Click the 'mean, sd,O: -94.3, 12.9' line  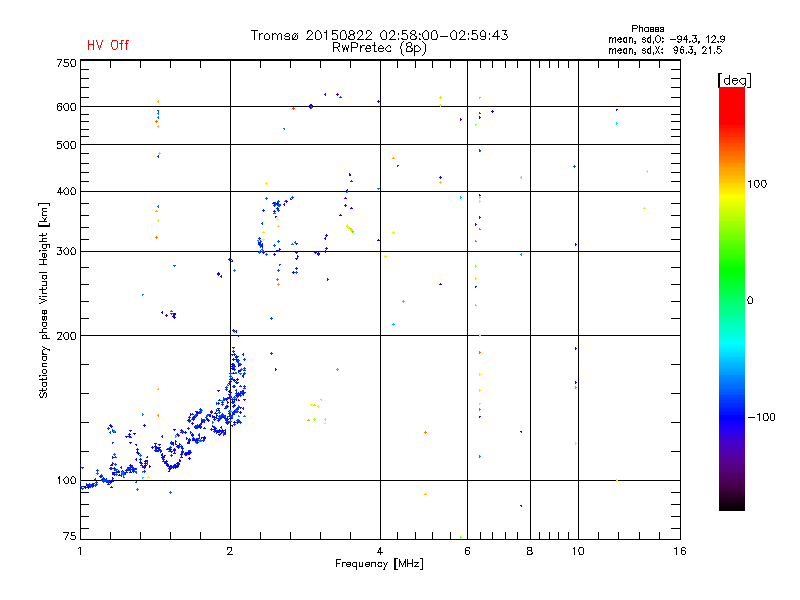click(666, 39)
